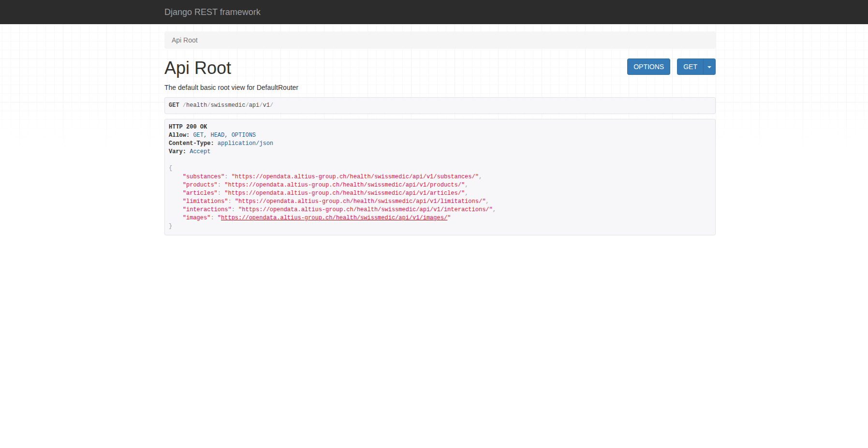Screen dimensions: 868x448
Task: Click the blue GET button
Action: coord(690,67)
